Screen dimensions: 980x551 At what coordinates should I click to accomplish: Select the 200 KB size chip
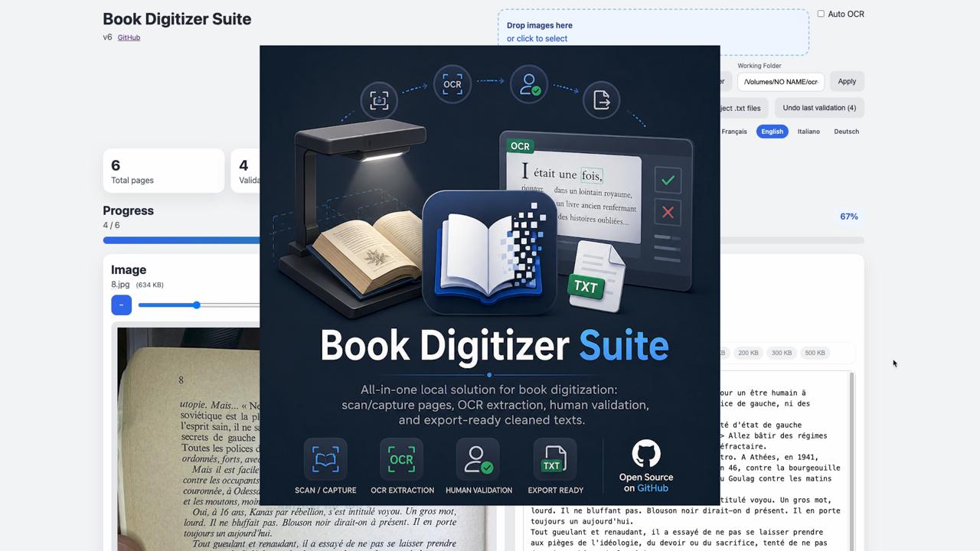(x=748, y=353)
